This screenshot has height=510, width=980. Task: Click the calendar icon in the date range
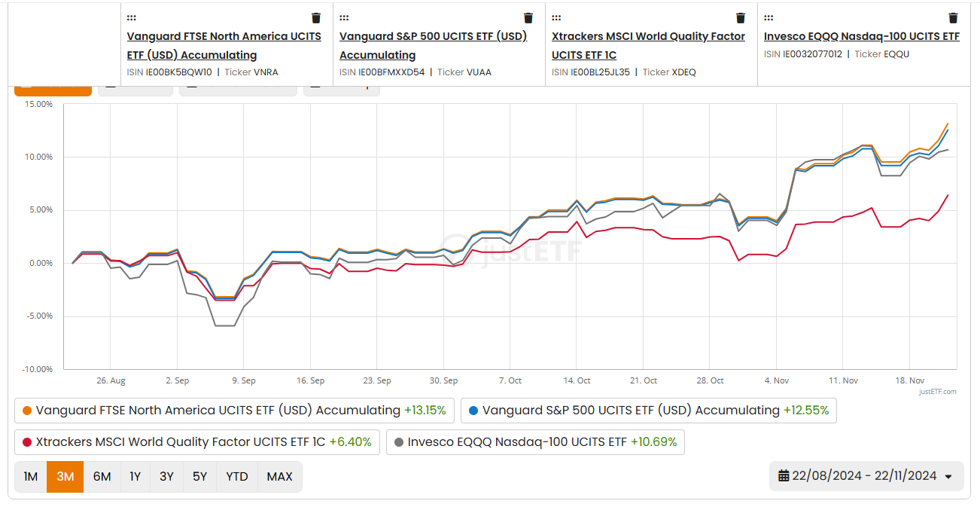(x=784, y=475)
